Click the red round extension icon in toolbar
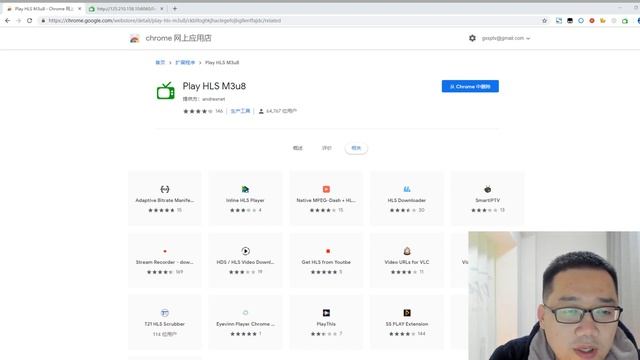The height and width of the screenshot is (360, 640). coord(592,20)
